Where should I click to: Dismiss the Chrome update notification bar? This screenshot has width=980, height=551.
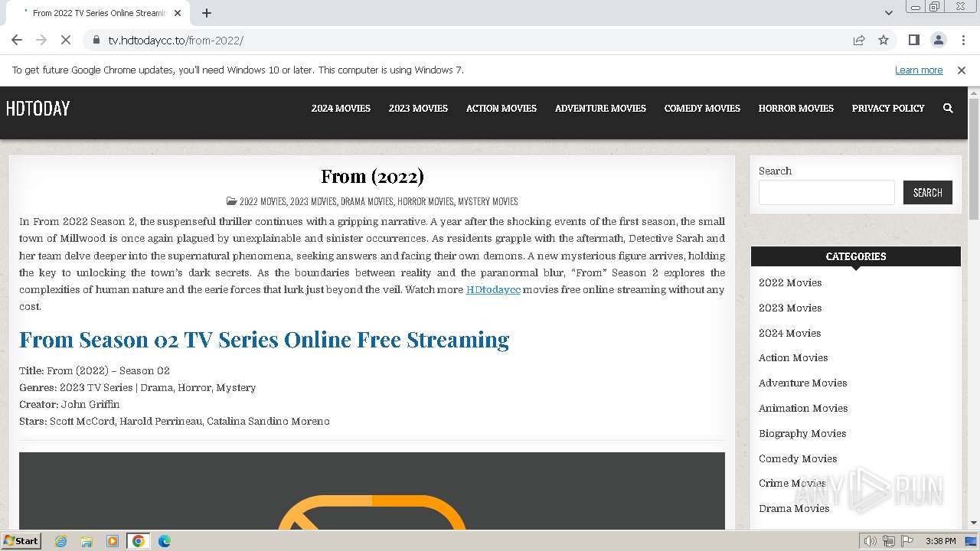point(962,70)
